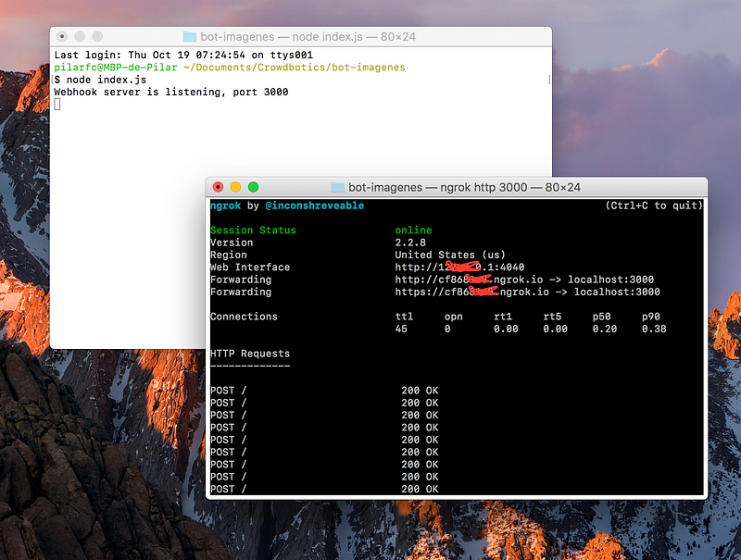Screen dimensions: 741x560
Task: Click the rt1 value "0.00"
Action: [506, 329]
